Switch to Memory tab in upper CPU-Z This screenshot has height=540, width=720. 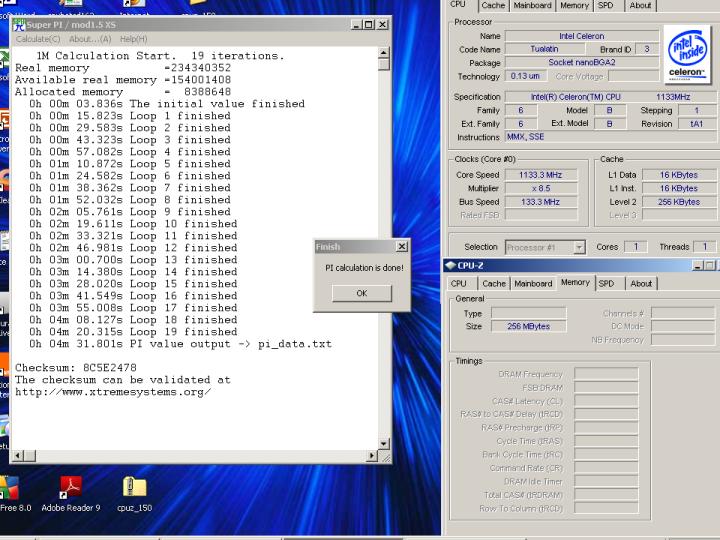click(x=574, y=5)
